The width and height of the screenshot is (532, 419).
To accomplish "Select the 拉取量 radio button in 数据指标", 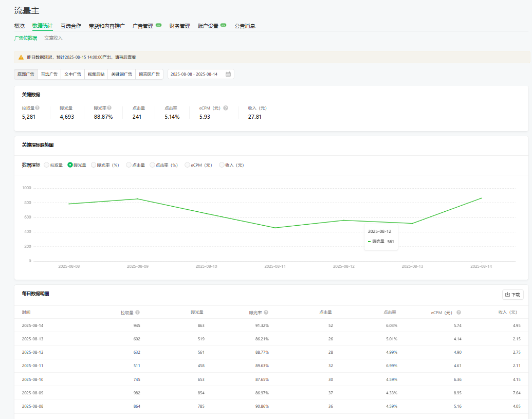I will 46,165.
